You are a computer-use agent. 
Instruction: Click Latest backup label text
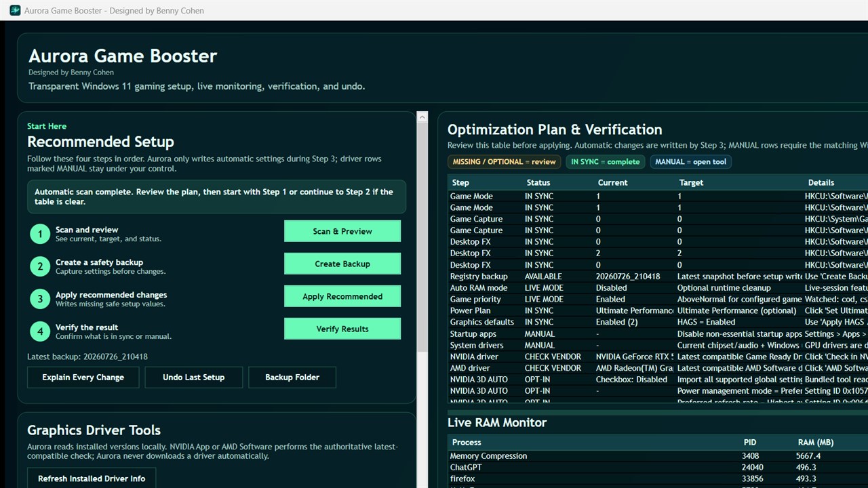coord(87,357)
